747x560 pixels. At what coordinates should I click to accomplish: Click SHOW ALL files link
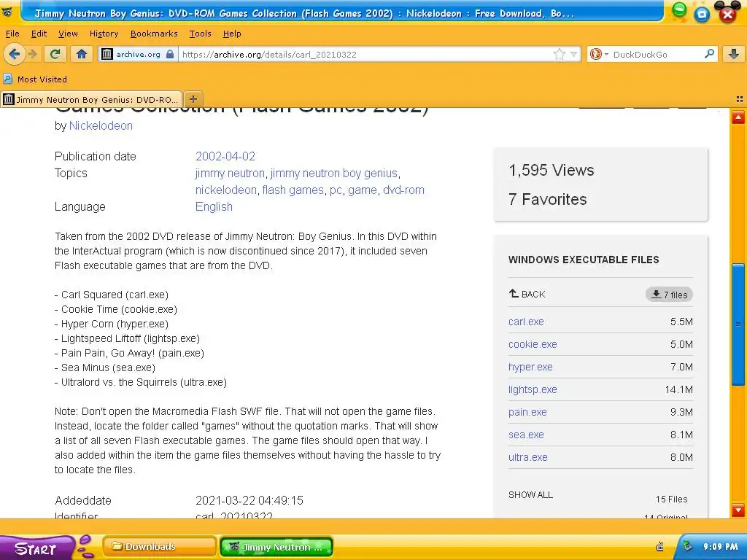[531, 495]
